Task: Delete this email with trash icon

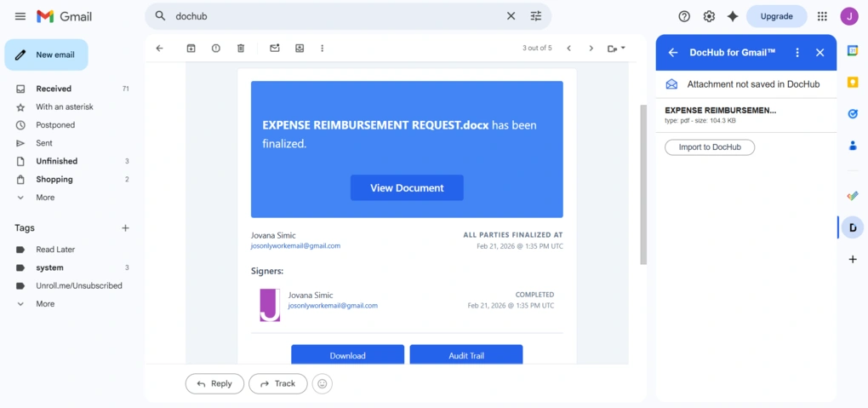Action: 241,49
